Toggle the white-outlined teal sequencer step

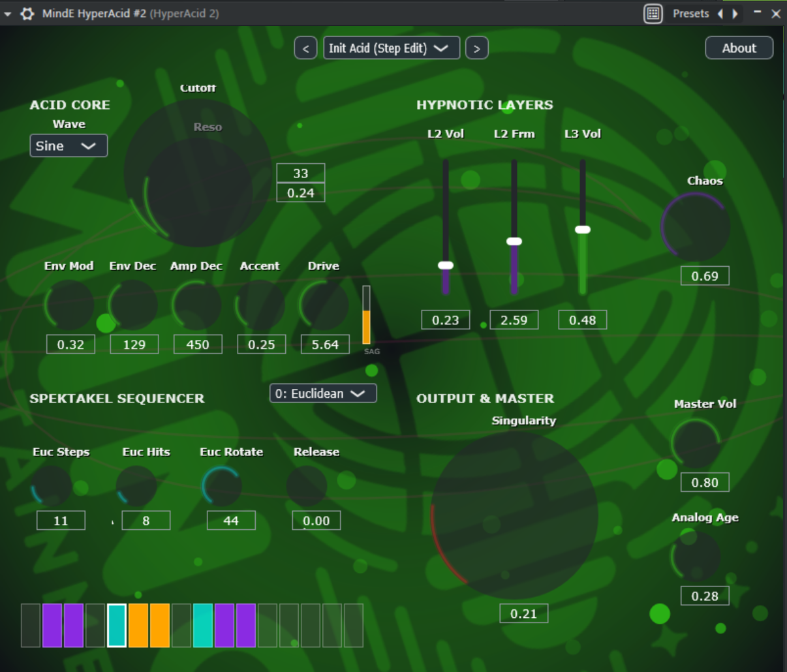point(117,625)
